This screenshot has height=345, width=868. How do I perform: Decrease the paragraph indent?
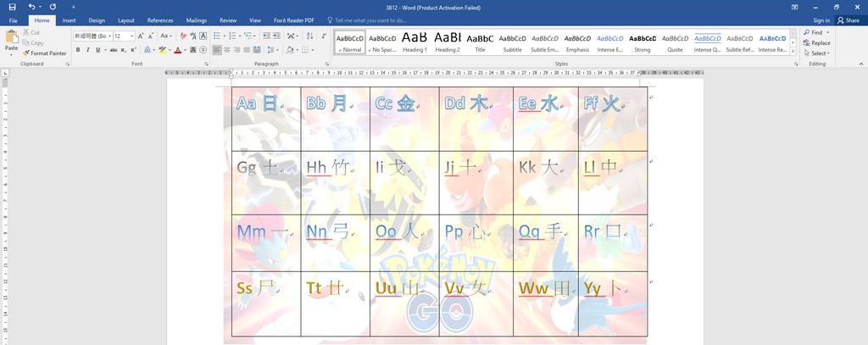click(266, 36)
